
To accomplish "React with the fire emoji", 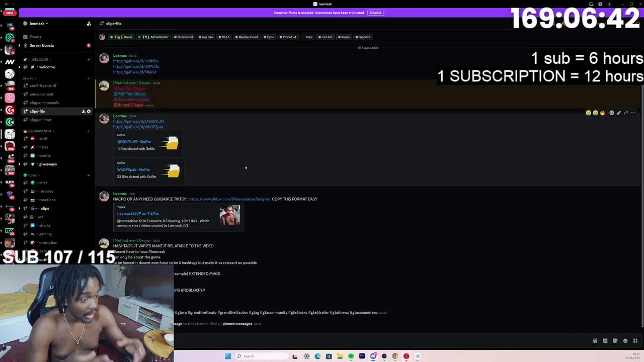I will pos(602,113).
